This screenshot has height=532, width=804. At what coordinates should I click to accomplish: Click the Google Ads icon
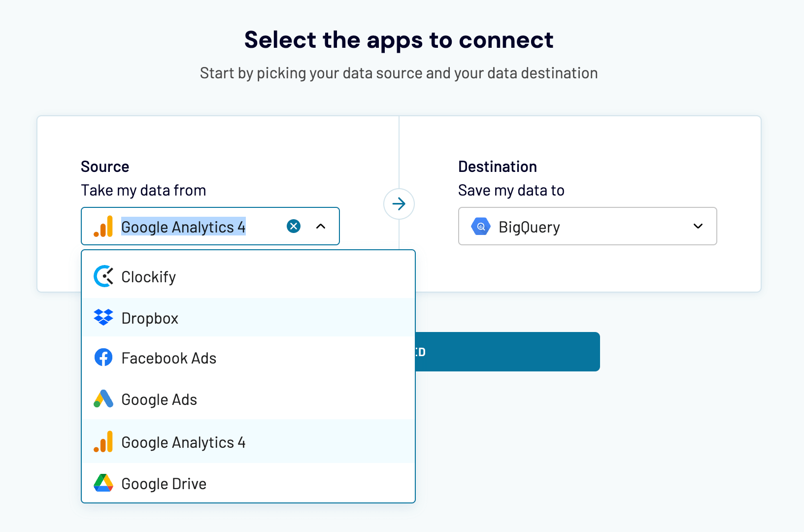[103, 399]
